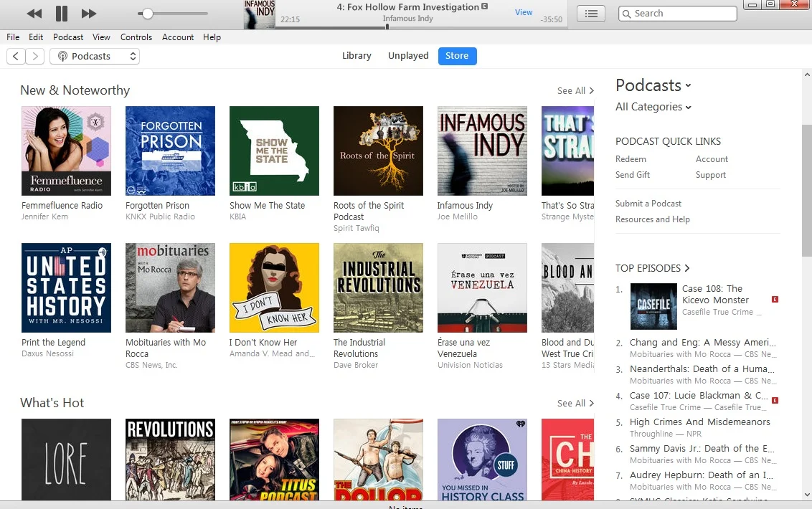Screen dimensions: 812x509
Task: Open the File menu
Action: pos(13,37)
